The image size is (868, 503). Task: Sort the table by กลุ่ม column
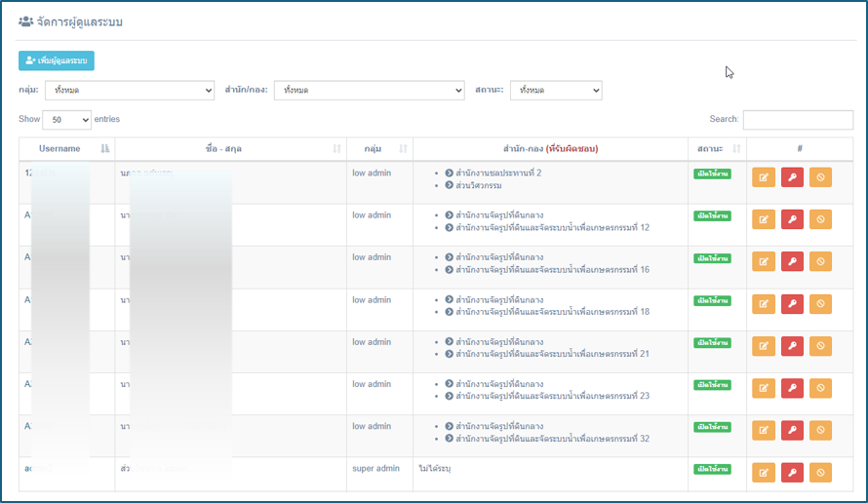[379, 149]
